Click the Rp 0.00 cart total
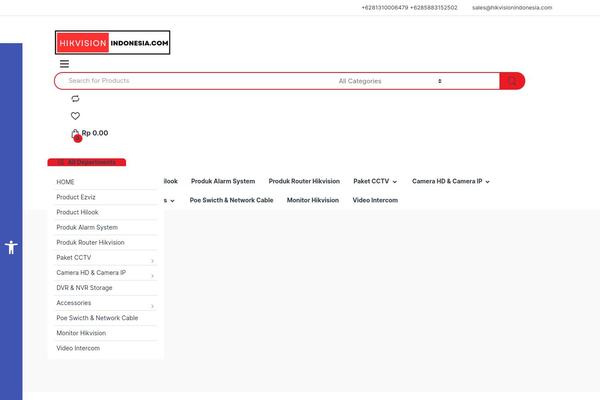Screen dimensions: 600x400 (x=95, y=133)
